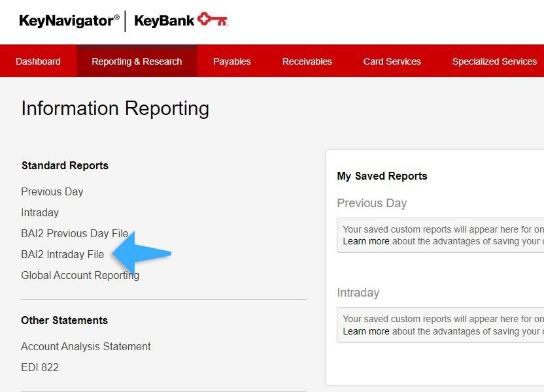Open the Dashboard tab
Viewport: 544px width, 392px height.
[x=38, y=61]
